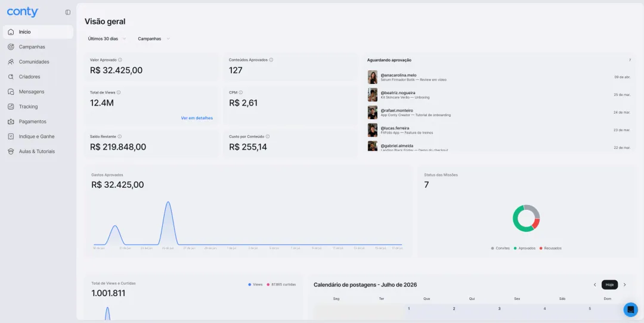644x323 pixels.
Task: Click info icon beside CPM
Action: [x=241, y=93]
